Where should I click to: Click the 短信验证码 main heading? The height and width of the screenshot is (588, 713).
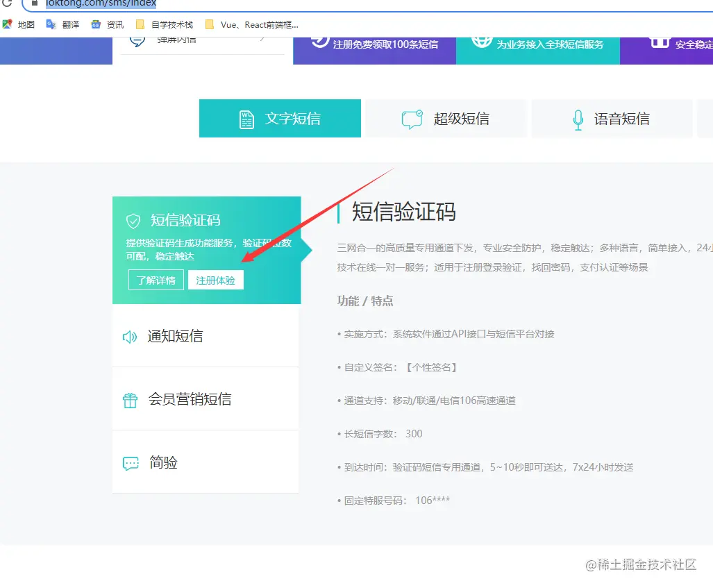[404, 212]
